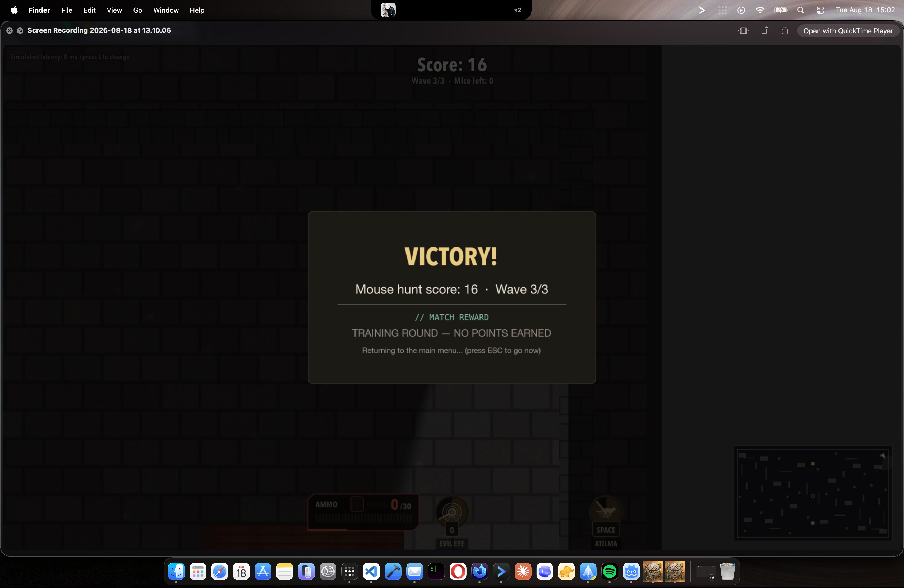Image resolution: width=904 pixels, height=588 pixels.
Task: Launch Safari from the Dock
Action: click(220, 571)
